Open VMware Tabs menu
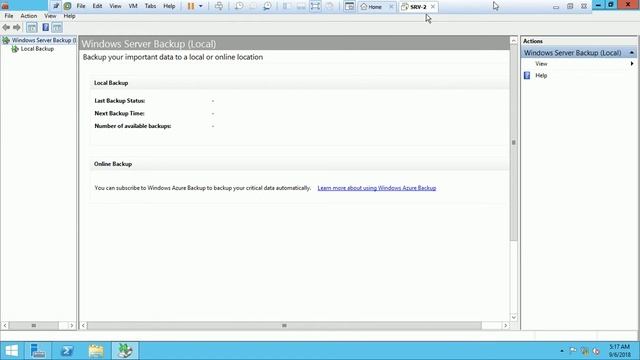 coord(150,6)
